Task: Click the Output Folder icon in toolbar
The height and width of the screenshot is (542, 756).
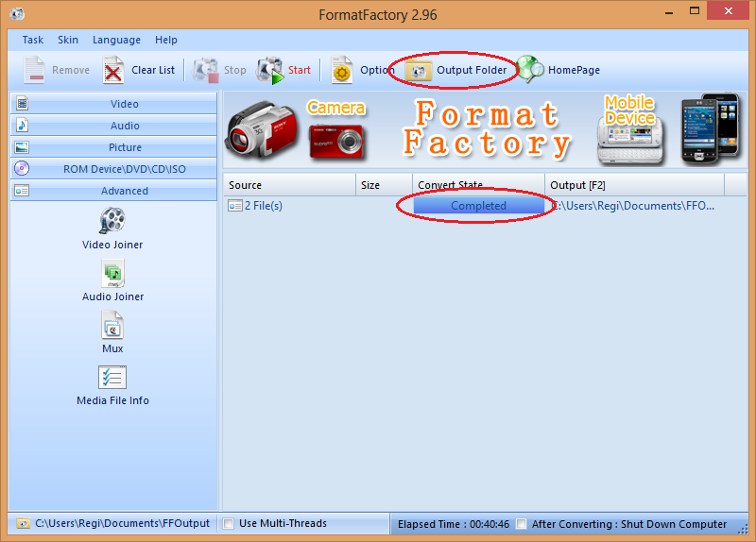Action: 418,72
